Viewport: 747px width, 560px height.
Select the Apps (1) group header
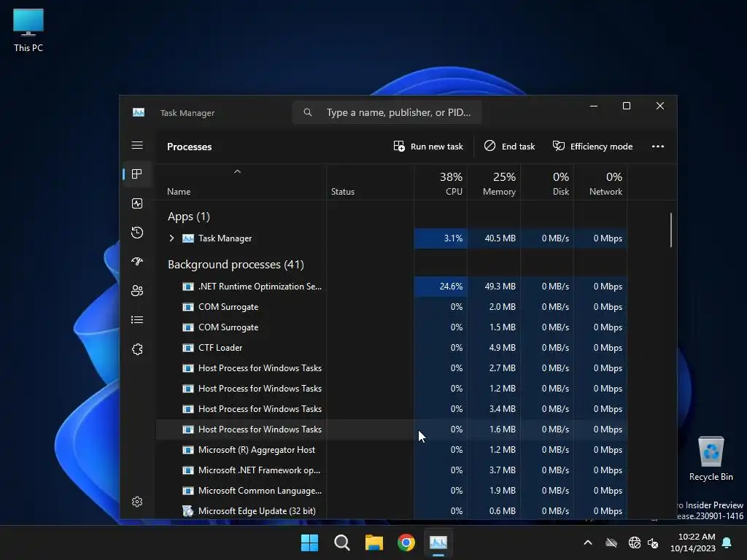(189, 217)
